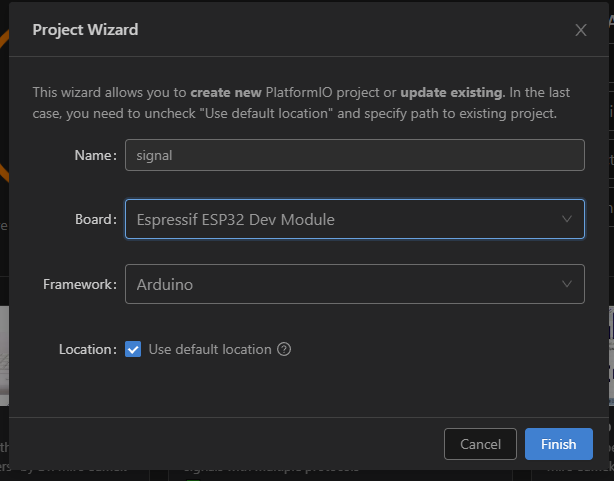Toggle via the "Use default location" label text
Image resolution: width=614 pixels, height=481 pixels.
pyautogui.click(x=210, y=349)
